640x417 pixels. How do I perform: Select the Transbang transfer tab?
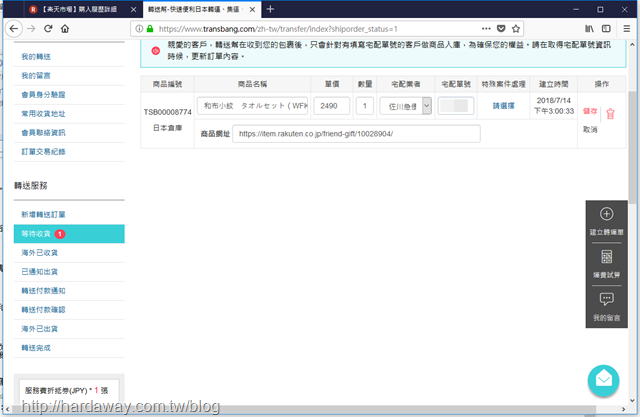coord(196,9)
